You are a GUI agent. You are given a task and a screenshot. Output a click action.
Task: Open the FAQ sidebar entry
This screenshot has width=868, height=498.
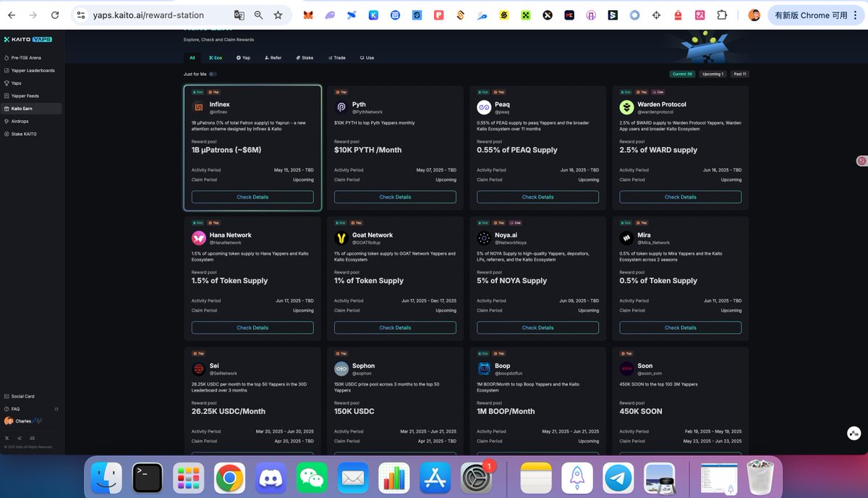click(x=32, y=409)
